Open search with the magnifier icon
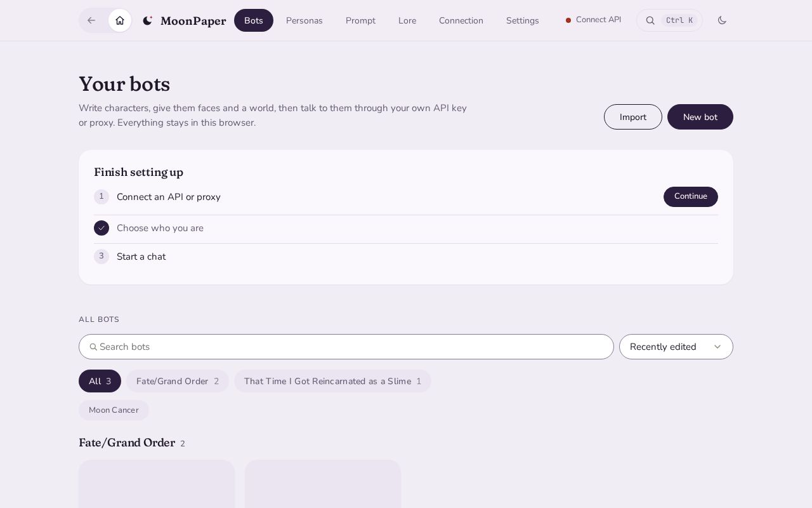812x508 pixels. (650, 20)
